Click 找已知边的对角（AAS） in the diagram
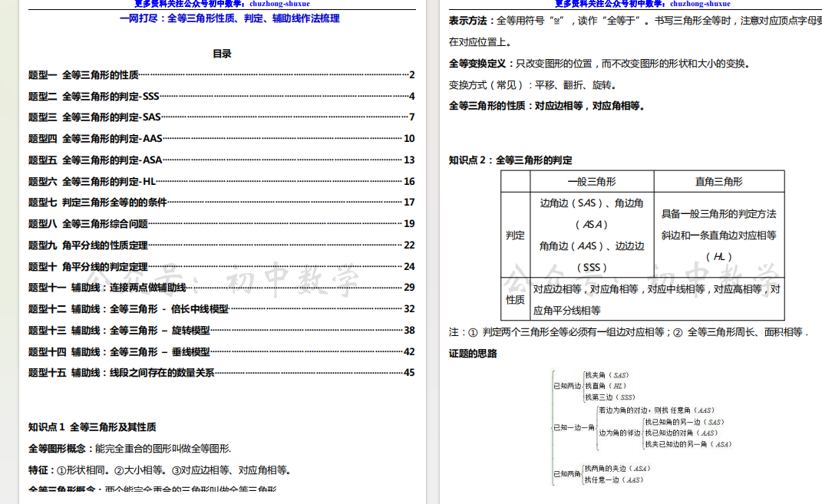 tap(681, 433)
